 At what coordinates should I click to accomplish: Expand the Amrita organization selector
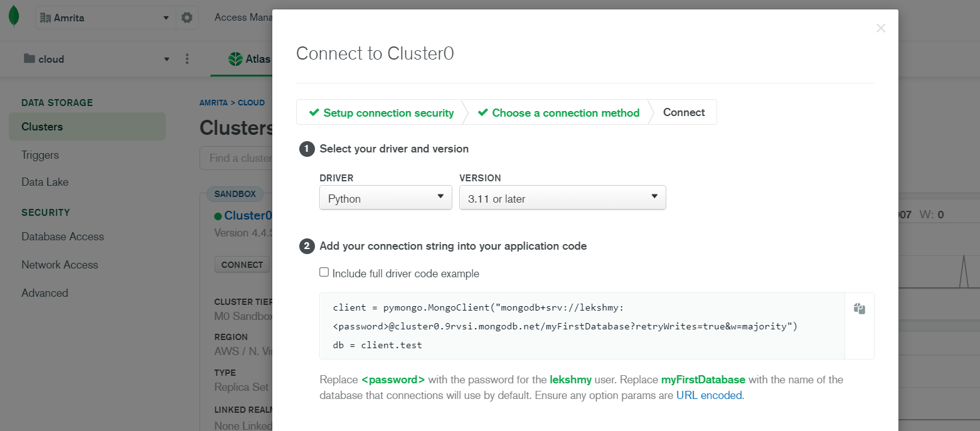pos(105,18)
